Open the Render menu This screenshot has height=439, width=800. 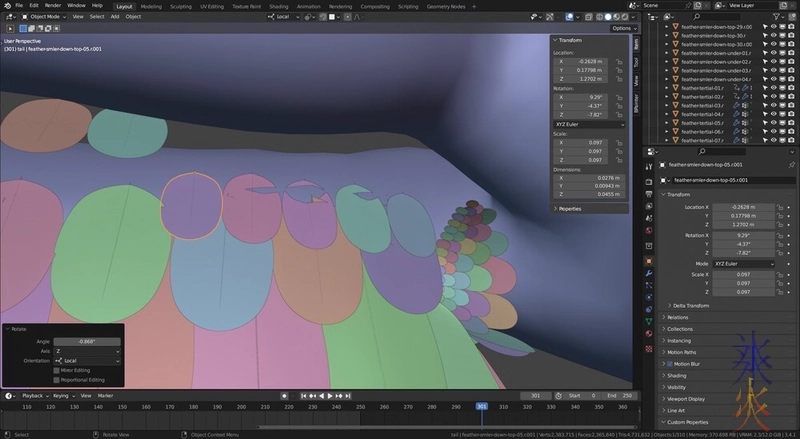54,6
